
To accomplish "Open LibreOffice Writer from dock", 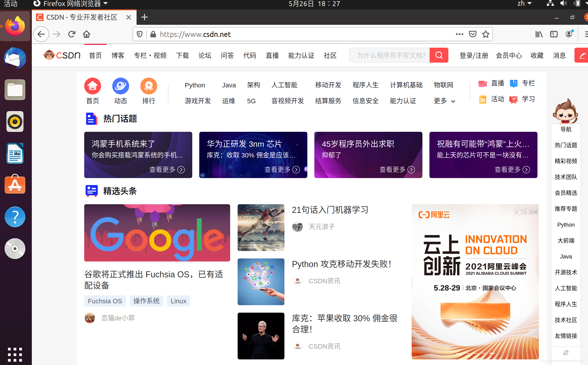I will point(15,153).
